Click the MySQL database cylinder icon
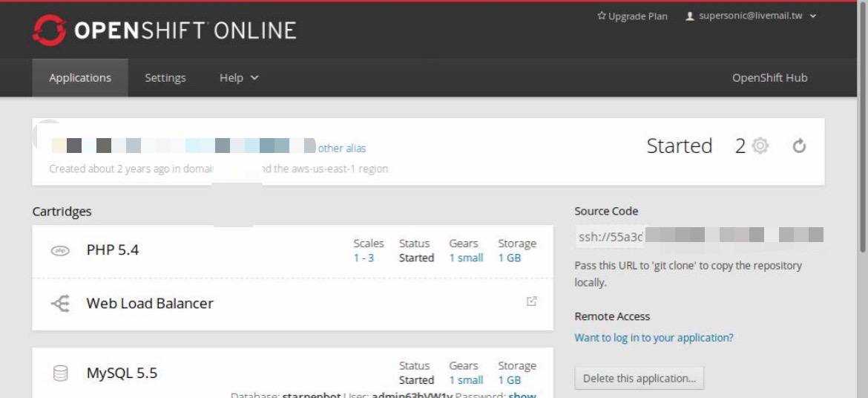Viewport: 868px width, 398px height. point(60,373)
